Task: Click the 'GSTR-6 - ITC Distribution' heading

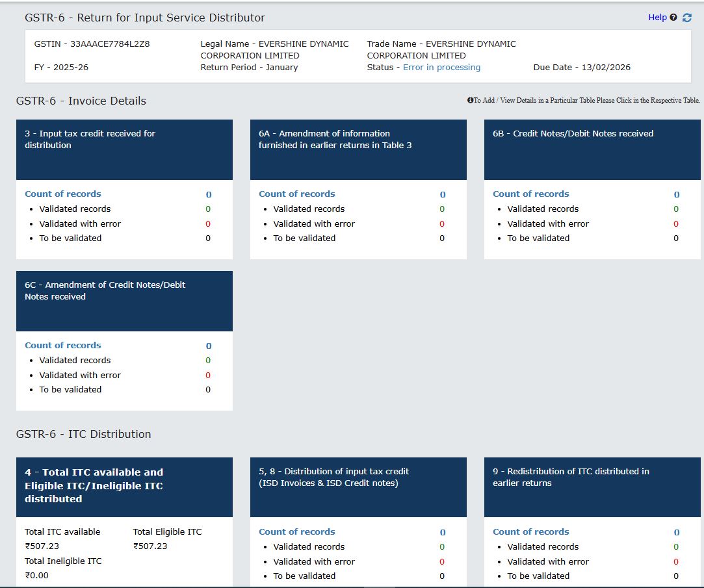Action: (x=83, y=434)
